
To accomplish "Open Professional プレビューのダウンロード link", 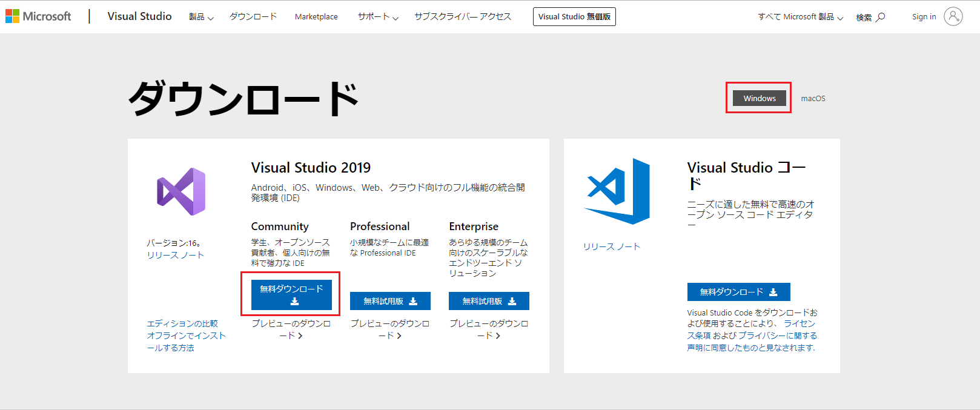I will (390, 329).
